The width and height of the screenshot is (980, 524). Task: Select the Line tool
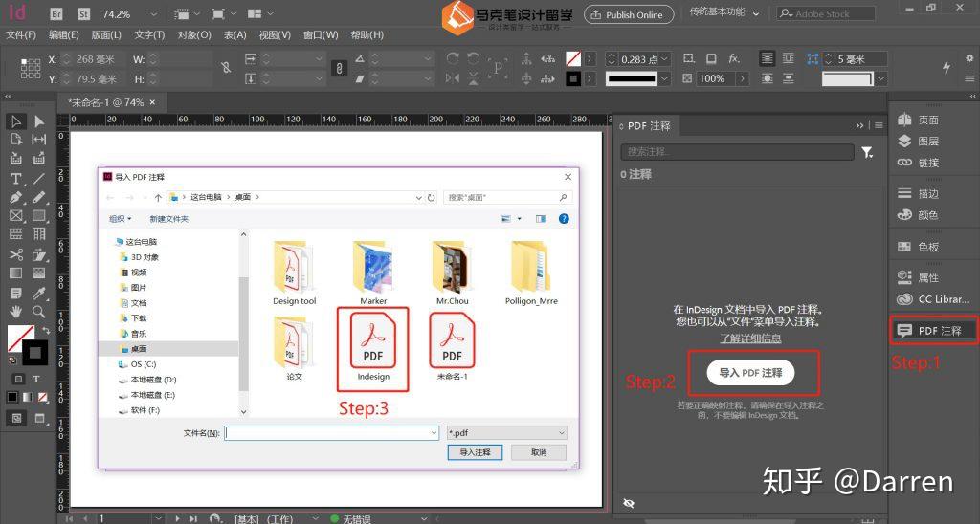coord(38,179)
